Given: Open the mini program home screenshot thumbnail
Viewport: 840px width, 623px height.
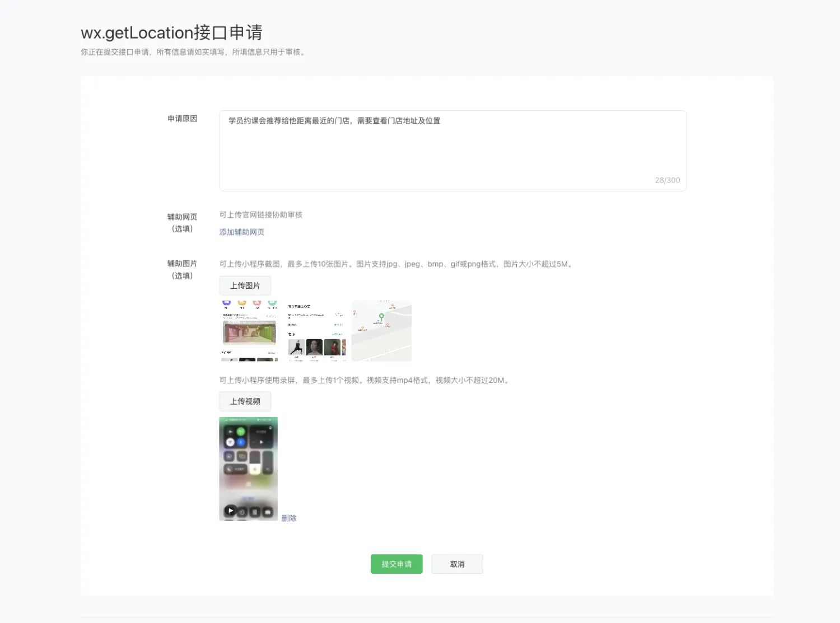Looking at the screenshot, I should click(x=248, y=330).
